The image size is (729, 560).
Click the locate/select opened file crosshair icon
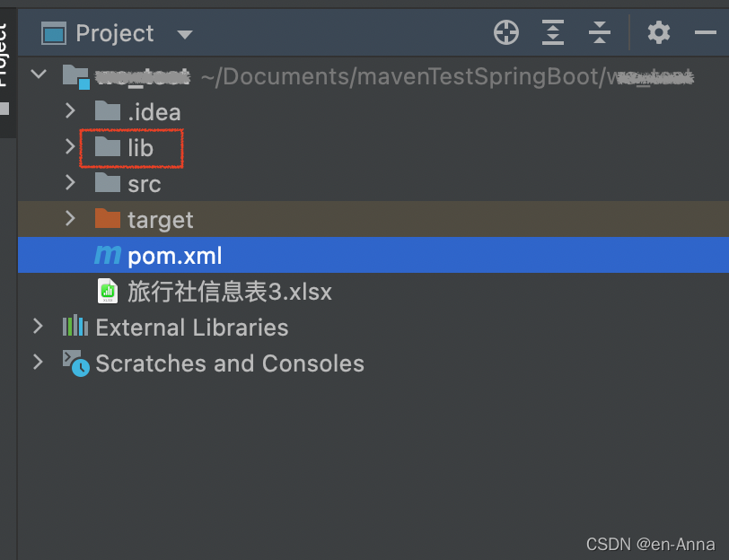[505, 32]
